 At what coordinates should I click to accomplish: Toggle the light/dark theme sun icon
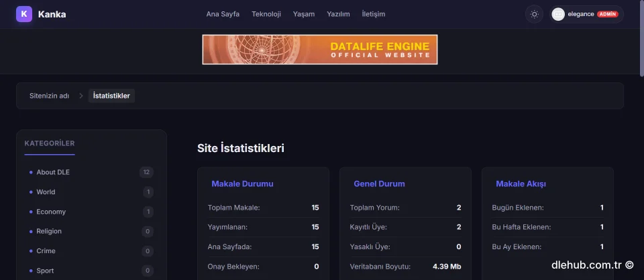534,14
